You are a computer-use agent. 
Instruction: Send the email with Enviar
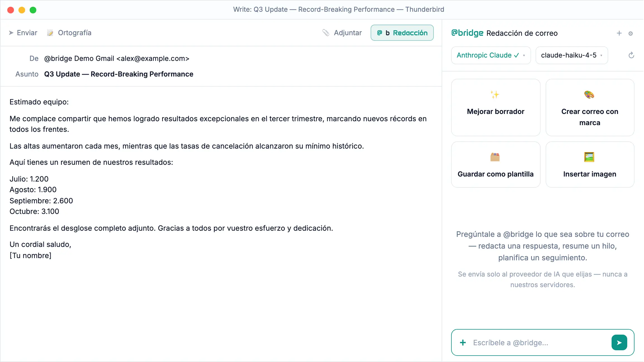point(23,33)
